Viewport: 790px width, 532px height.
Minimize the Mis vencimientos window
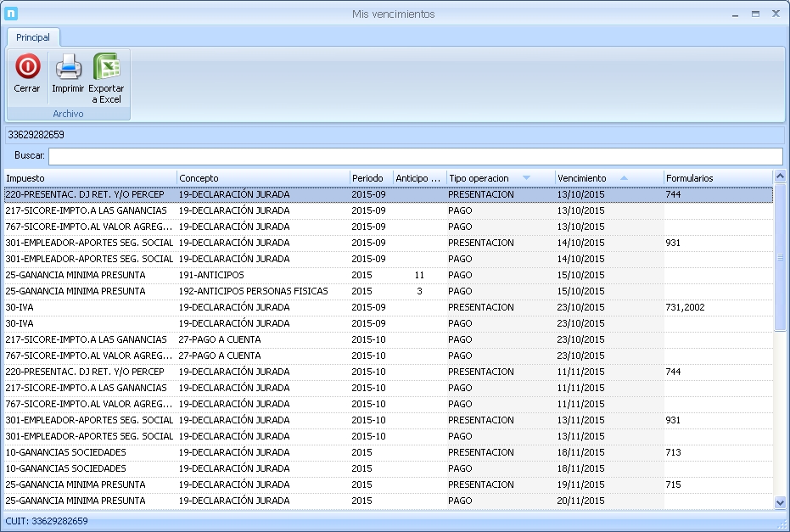(x=734, y=14)
